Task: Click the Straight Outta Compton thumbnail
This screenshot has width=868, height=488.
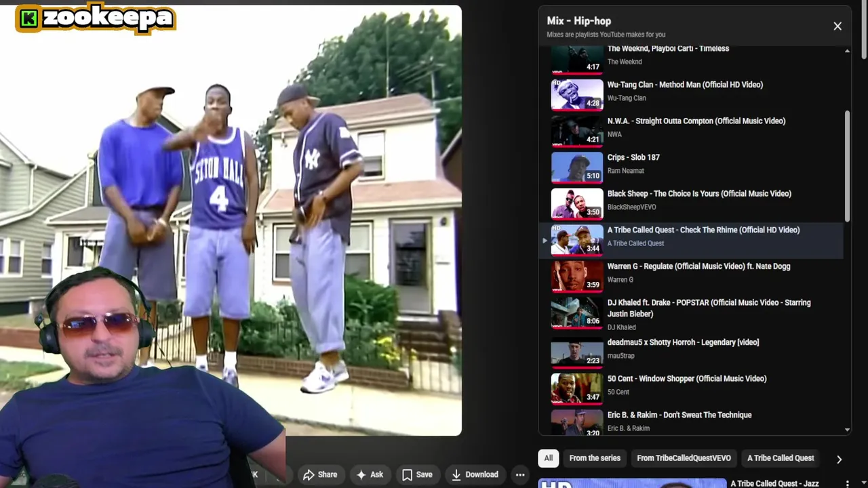Action: (x=576, y=131)
